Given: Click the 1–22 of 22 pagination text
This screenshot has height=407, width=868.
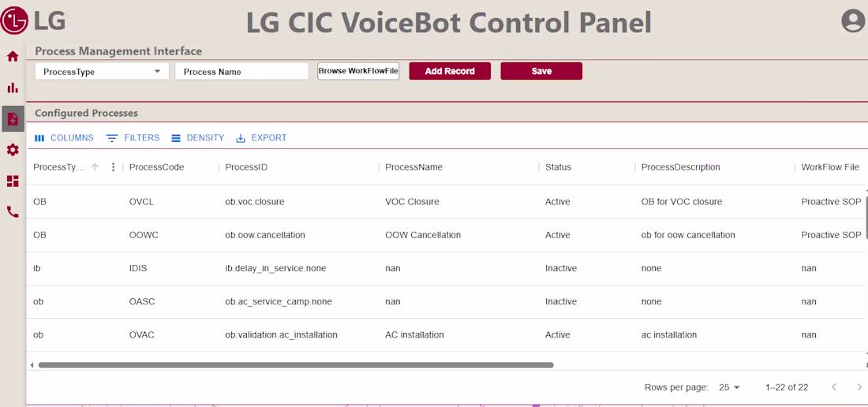Looking at the screenshot, I should [x=787, y=387].
